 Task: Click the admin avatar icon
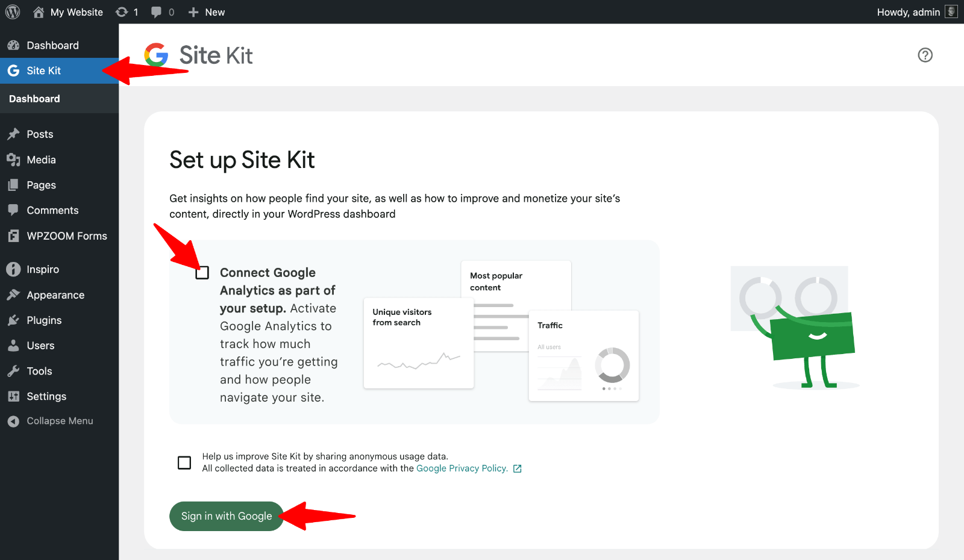pyautogui.click(x=951, y=11)
